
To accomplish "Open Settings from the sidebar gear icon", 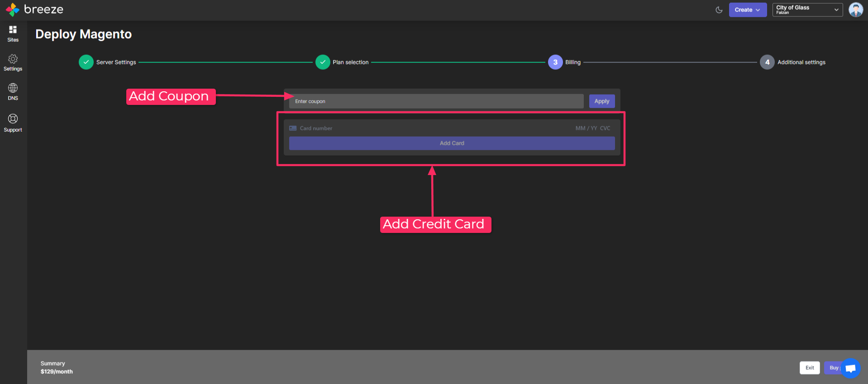I will click(13, 63).
